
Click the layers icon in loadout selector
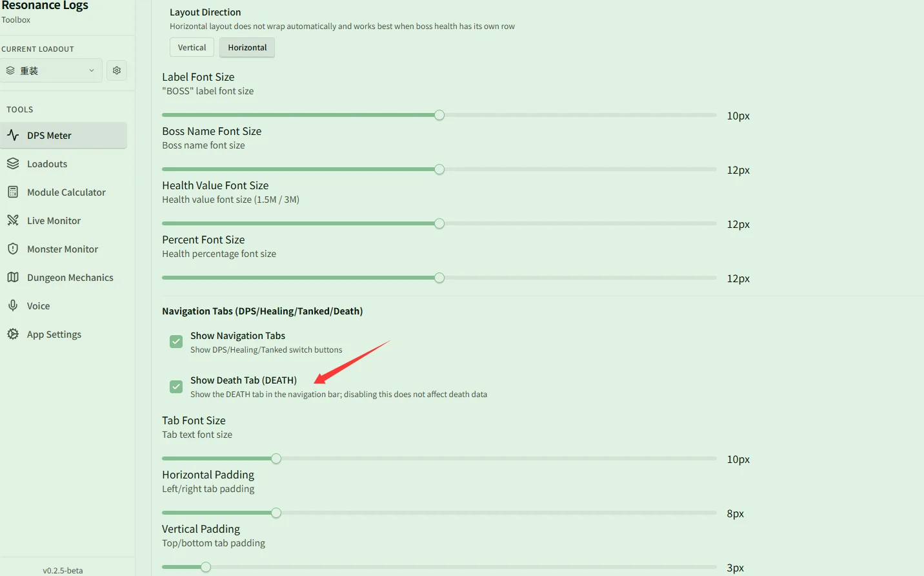pos(10,70)
